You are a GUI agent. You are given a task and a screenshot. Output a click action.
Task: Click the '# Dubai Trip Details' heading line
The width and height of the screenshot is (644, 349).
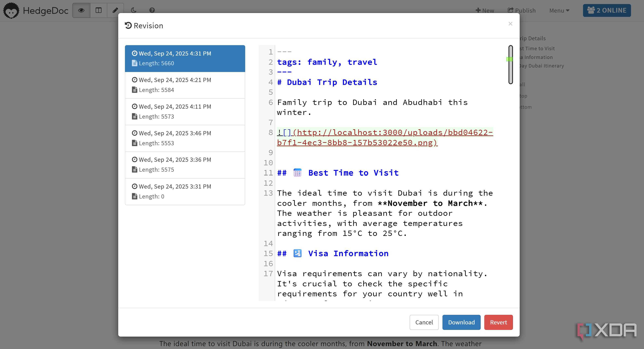click(x=327, y=82)
